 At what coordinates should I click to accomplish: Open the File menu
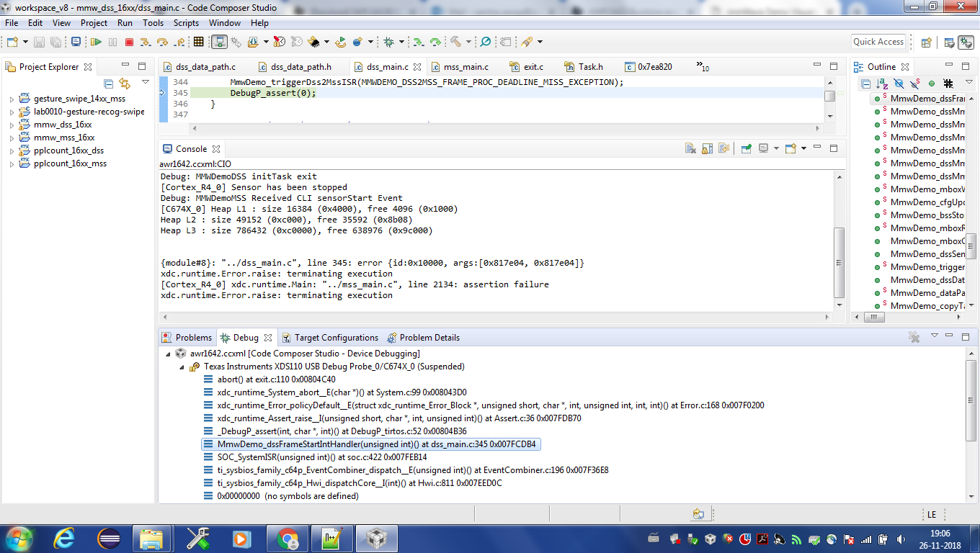[12, 23]
